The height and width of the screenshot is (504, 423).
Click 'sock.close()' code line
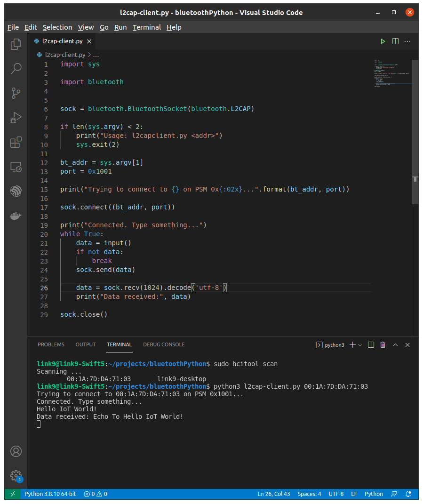84,315
